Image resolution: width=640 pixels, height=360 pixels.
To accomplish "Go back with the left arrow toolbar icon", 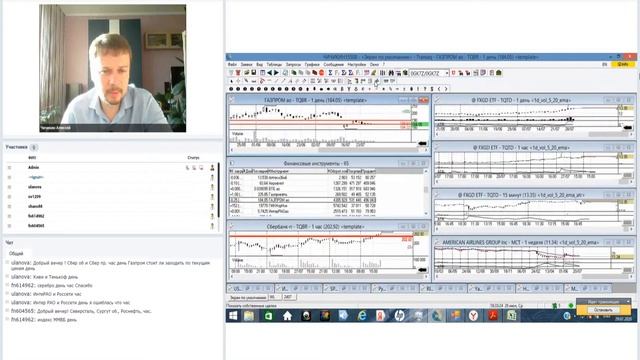I will point(269,73).
